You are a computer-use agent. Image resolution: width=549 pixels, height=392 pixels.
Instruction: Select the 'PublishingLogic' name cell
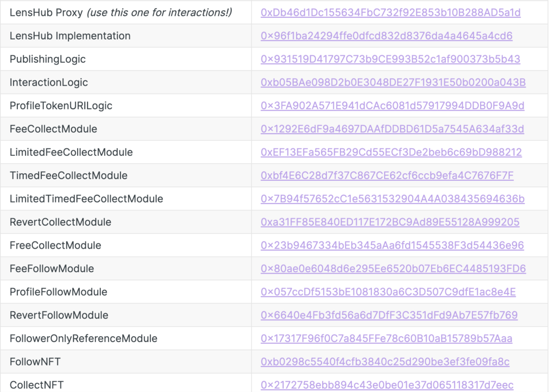126,59
